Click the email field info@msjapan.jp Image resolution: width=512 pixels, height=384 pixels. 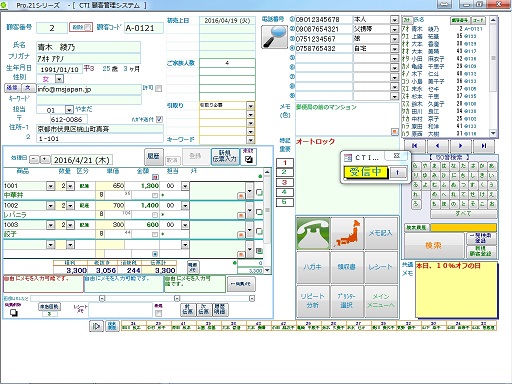(89, 89)
